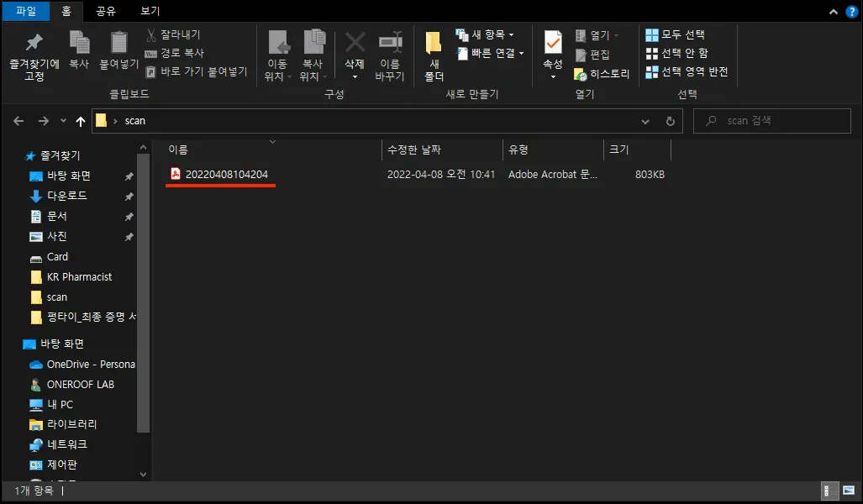Click Open (열기) in the ribbon
Viewport: 863px width, 504px height.
[597, 36]
